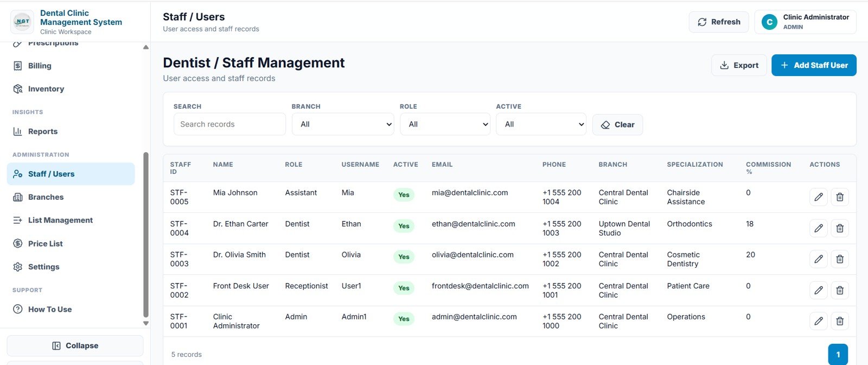
Task: Export staff records
Action: coord(739,65)
